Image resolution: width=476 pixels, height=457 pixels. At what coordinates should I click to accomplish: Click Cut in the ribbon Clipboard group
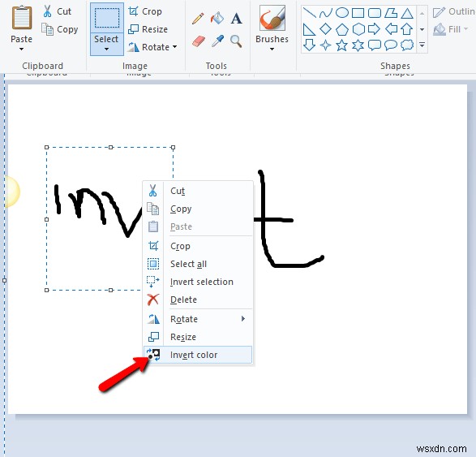(x=57, y=11)
